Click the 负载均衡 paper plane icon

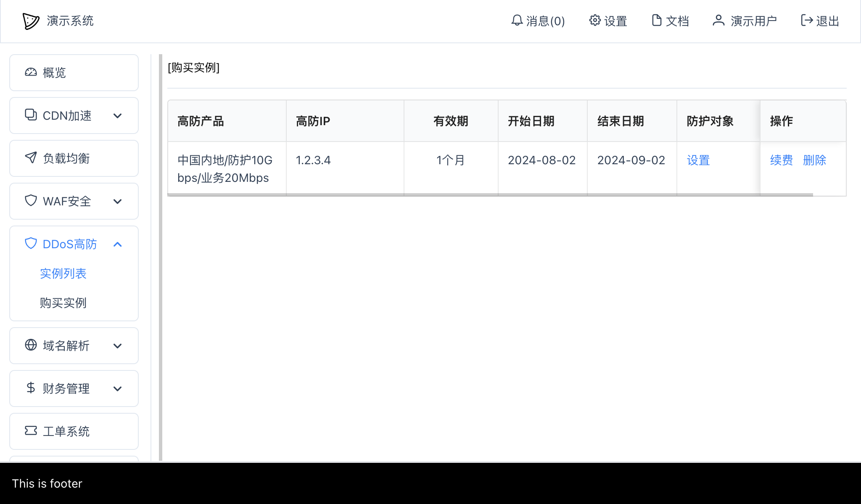(x=31, y=158)
